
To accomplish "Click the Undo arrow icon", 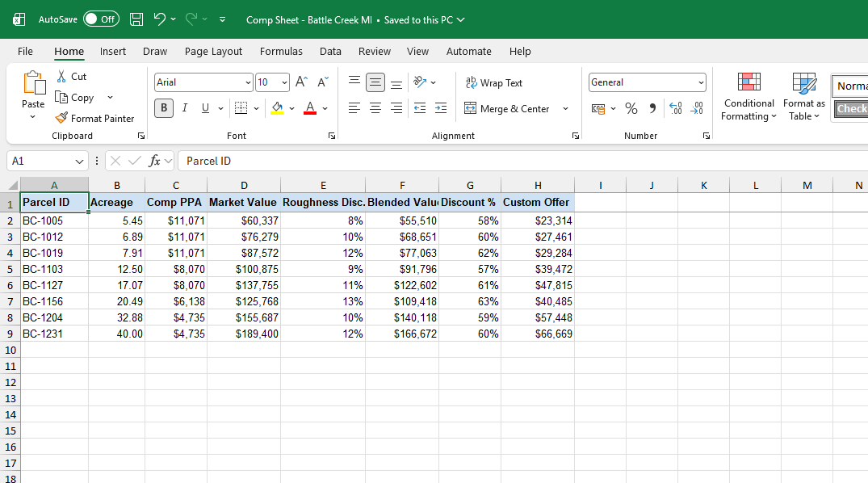I will (159, 19).
